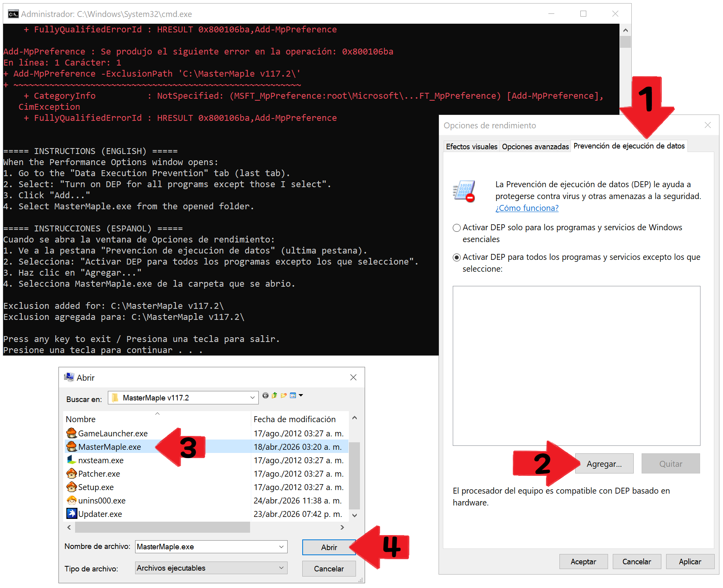This screenshot has width=723, height=588.
Task: Expand the Buscar en folder dropdown
Action: pyautogui.click(x=252, y=398)
